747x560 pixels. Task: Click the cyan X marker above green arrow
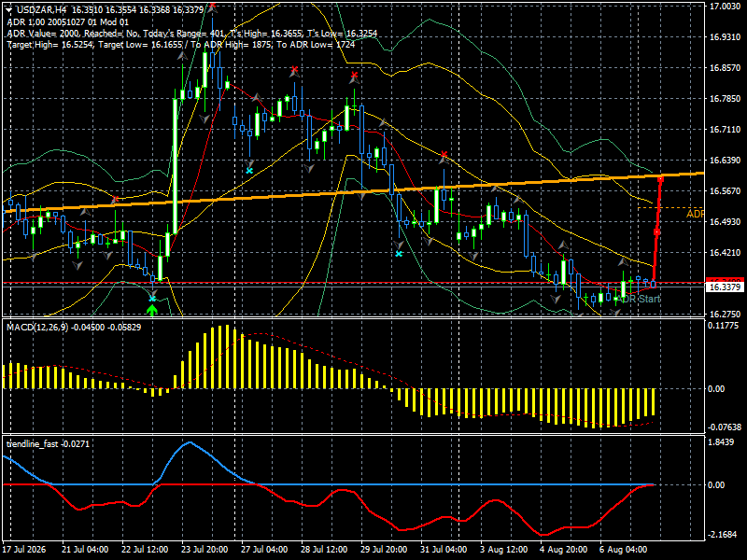pos(152,299)
